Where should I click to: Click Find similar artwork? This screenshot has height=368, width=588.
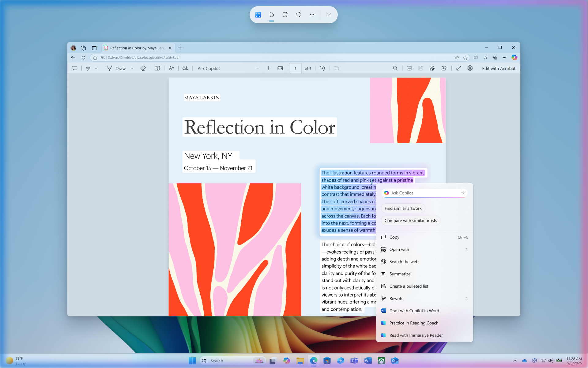[403, 208]
